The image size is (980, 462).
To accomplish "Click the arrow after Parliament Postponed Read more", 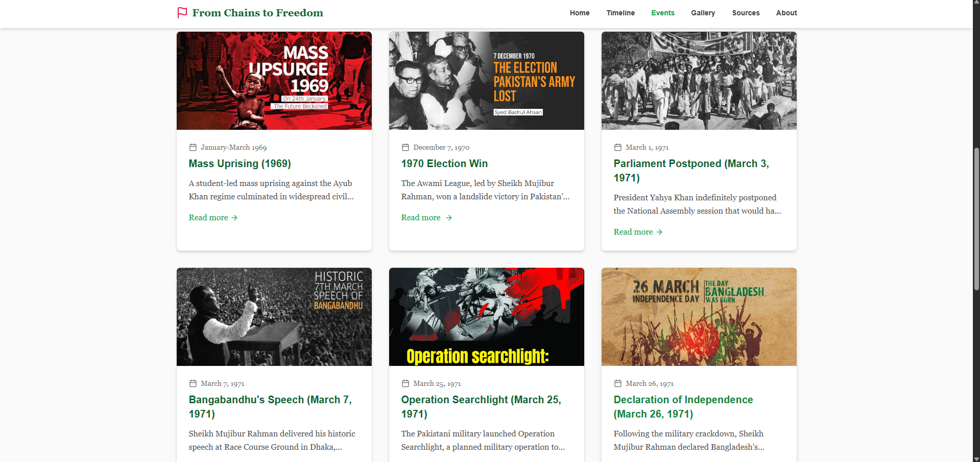I will tap(659, 232).
